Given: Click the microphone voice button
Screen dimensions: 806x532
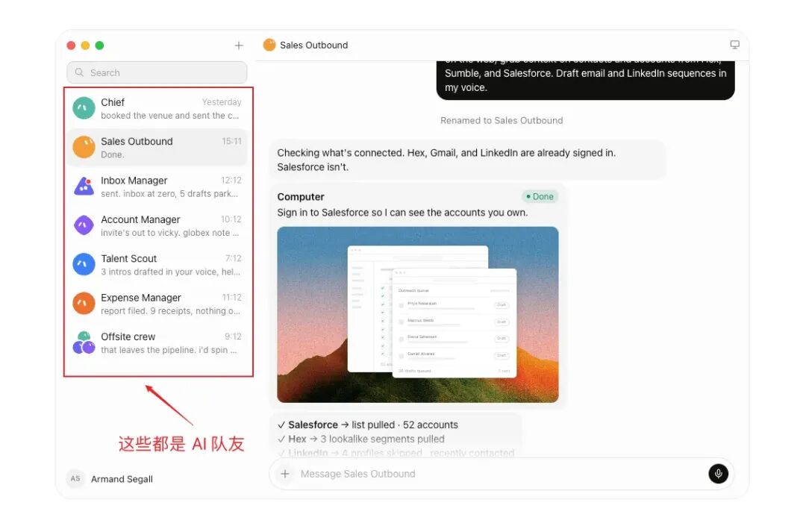Looking at the screenshot, I should (718, 473).
